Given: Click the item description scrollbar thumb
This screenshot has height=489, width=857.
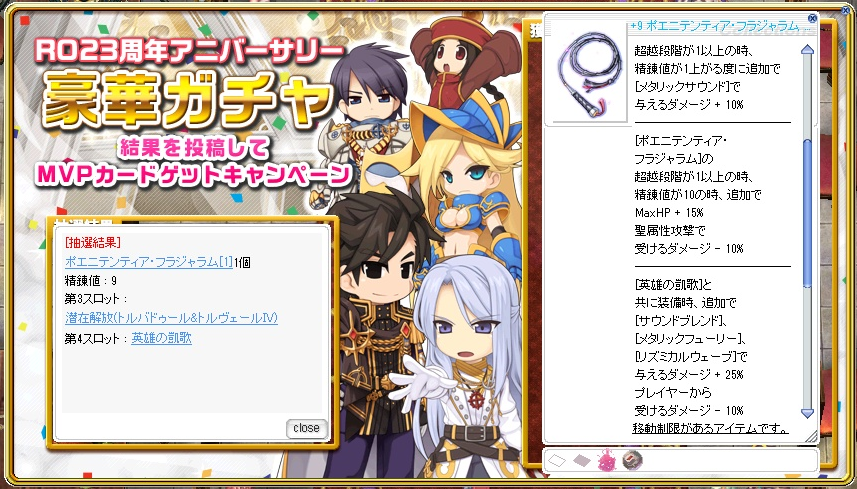Looking at the screenshot, I should [x=807, y=212].
